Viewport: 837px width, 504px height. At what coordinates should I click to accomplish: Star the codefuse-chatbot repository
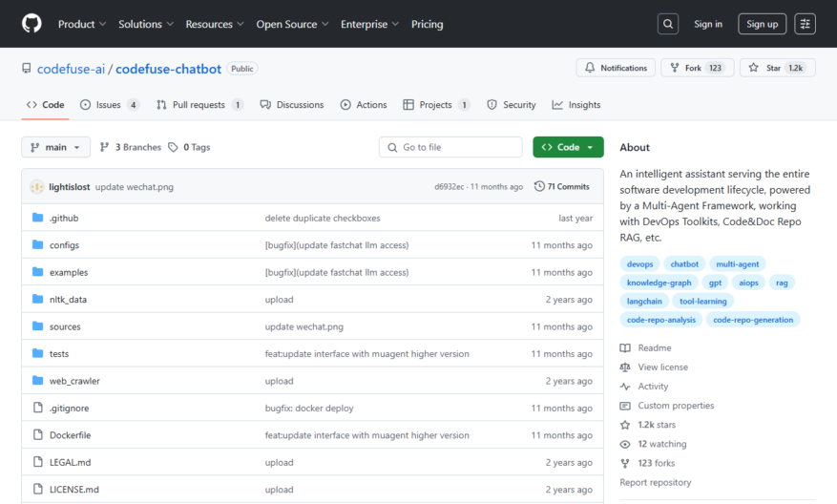pyautogui.click(x=777, y=68)
